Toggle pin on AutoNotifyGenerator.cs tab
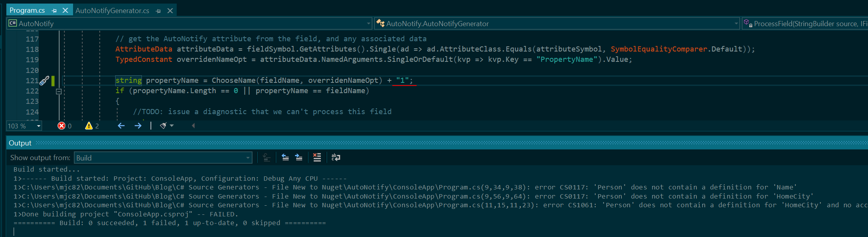 [158, 11]
